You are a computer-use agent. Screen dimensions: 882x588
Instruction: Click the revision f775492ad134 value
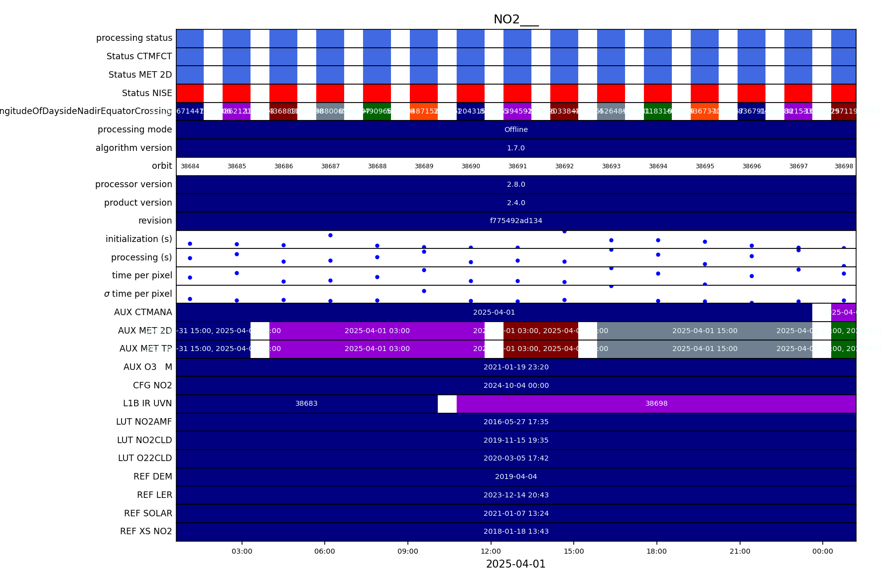(516, 221)
